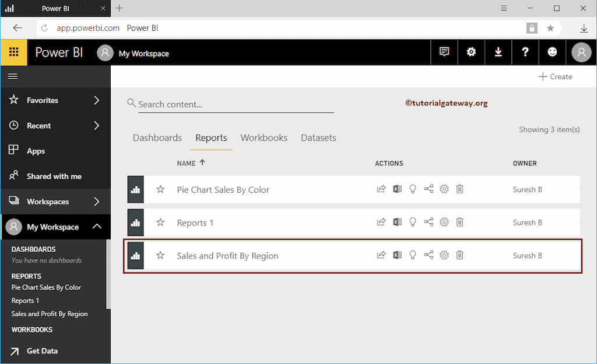
Task: Open the feedback smiley icon
Action: pyautogui.click(x=552, y=52)
